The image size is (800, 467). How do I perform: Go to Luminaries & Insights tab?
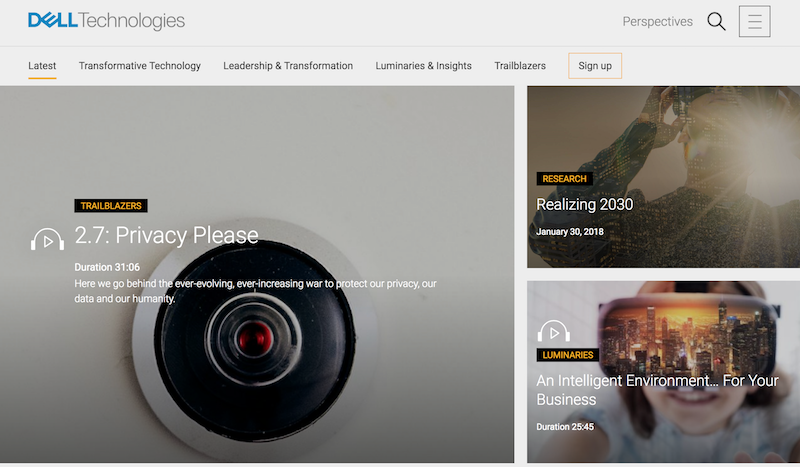click(423, 66)
